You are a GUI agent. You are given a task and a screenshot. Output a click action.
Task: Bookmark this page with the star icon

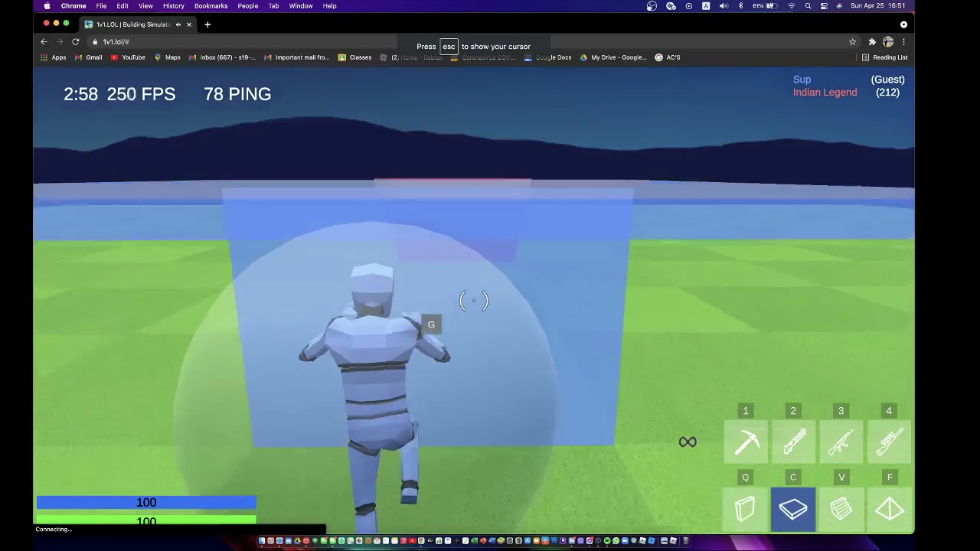coord(852,42)
